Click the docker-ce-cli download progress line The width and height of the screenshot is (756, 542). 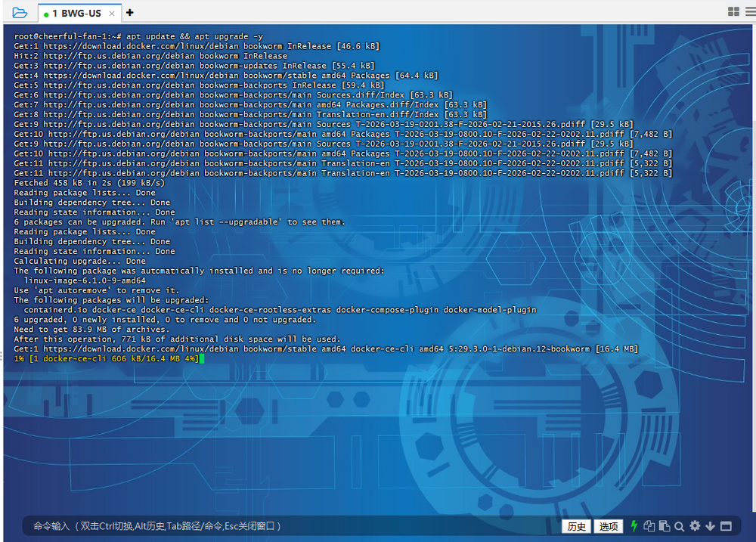tap(106, 359)
